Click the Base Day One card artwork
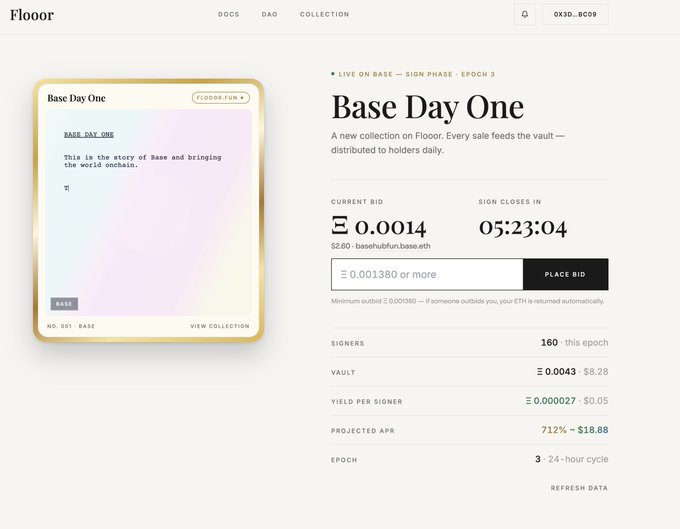The width and height of the screenshot is (680, 529). [148, 212]
